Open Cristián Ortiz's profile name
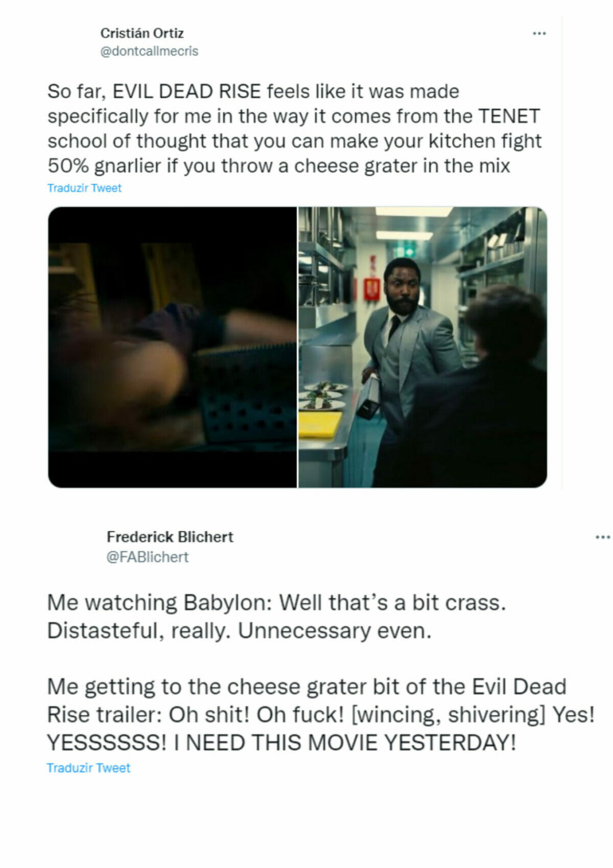Screen dimensions: 613x868 tap(142, 33)
